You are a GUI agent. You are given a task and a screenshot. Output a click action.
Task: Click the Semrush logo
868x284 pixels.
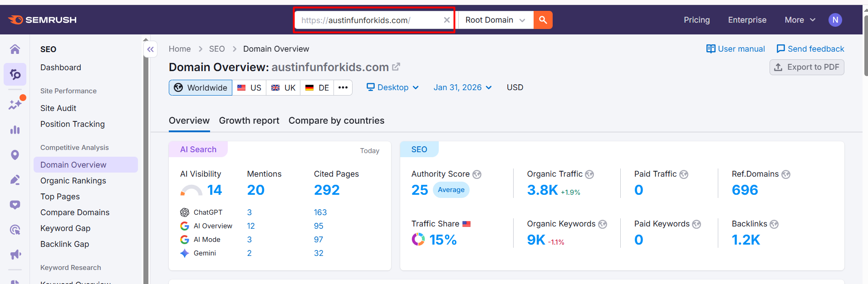pos(42,20)
